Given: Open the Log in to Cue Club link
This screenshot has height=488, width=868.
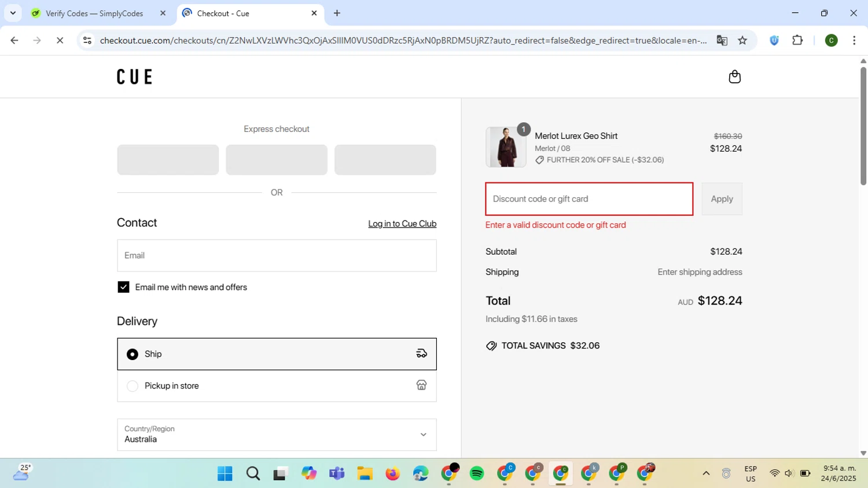Looking at the screenshot, I should coord(402,224).
